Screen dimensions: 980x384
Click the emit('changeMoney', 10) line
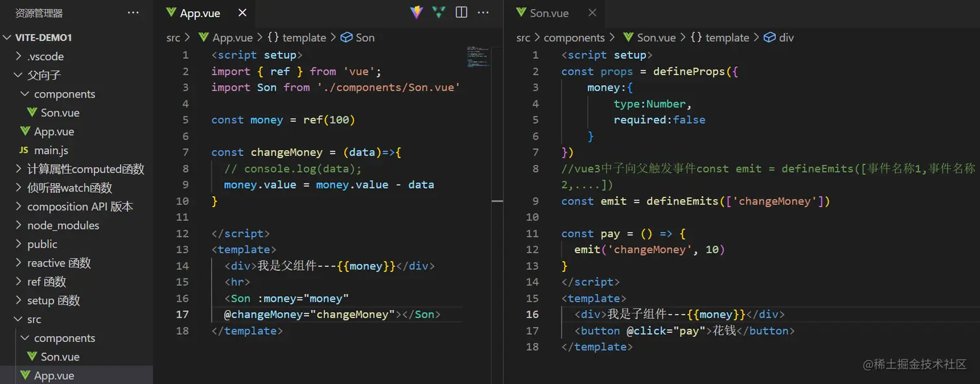click(x=649, y=249)
